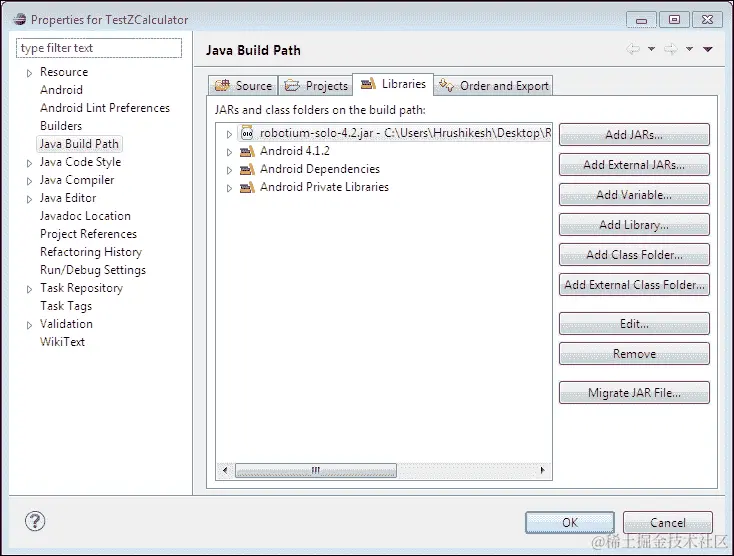734x556 pixels.
Task: Select Builders in the tree
Action: tap(61, 126)
